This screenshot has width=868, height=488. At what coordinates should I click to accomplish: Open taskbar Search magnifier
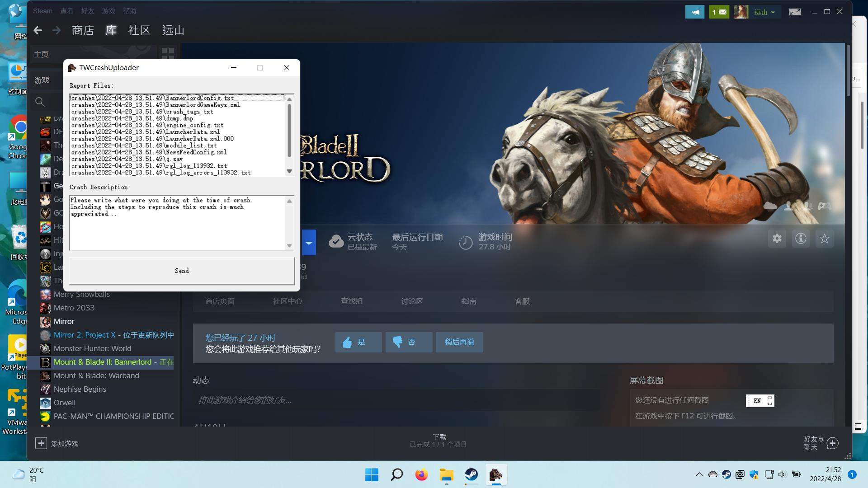(396, 475)
